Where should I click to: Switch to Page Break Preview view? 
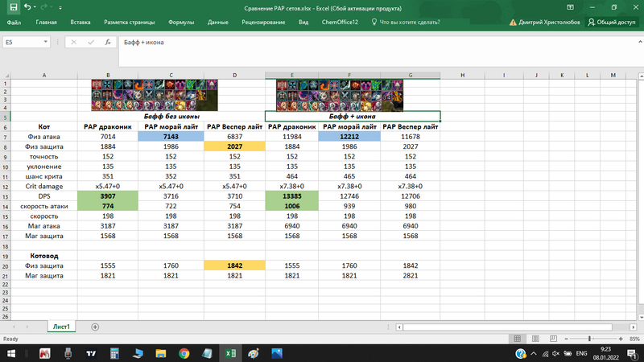(552, 339)
